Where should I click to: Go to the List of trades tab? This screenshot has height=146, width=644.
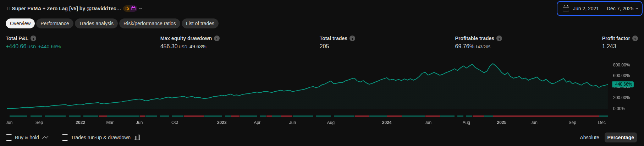[200, 23]
